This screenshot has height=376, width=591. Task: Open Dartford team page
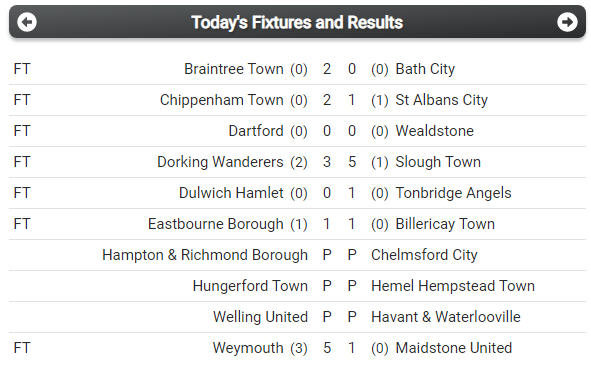point(256,131)
